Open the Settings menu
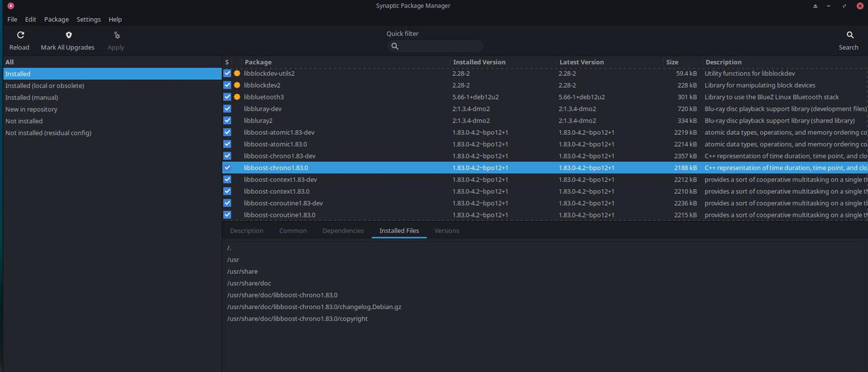 (x=88, y=20)
